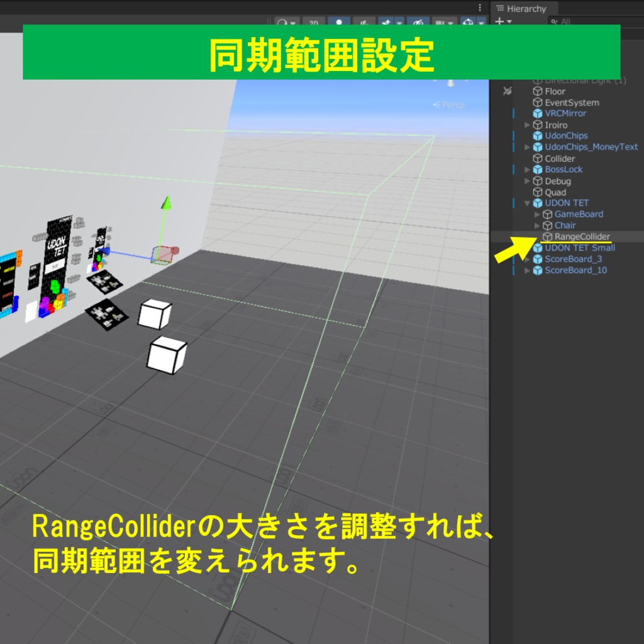
Task: Click the ScoreBoard_10 prefab cube icon
Action: (537, 270)
